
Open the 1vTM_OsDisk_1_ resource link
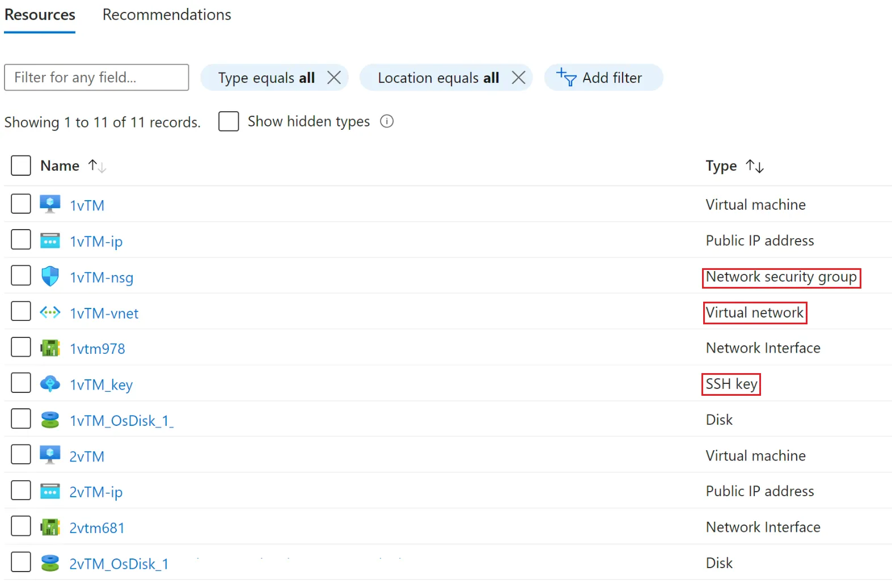coord(121,421)
